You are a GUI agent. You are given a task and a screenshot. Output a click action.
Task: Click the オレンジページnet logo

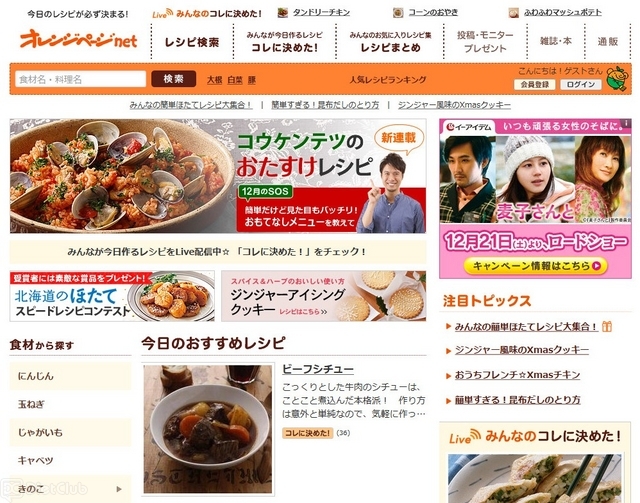[x=78, y=39]
